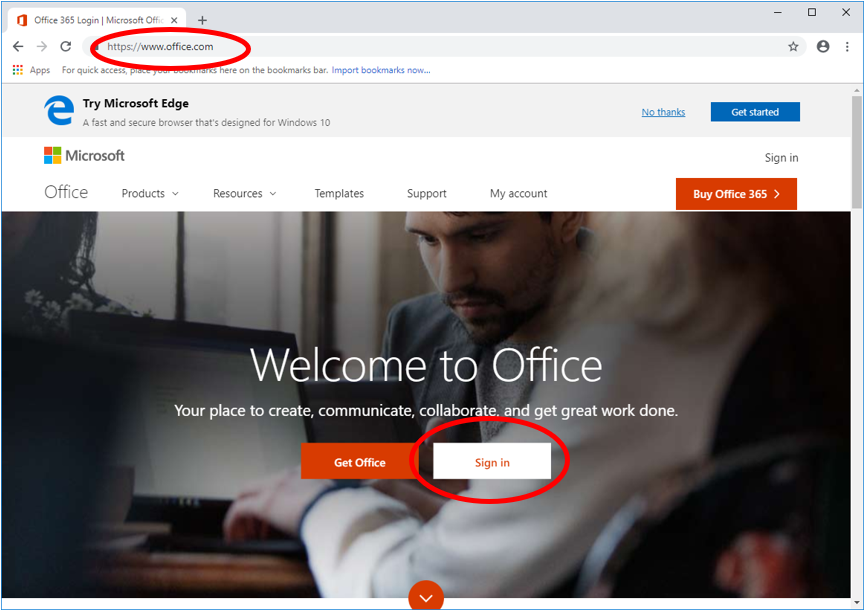Expand the Products dropdown menu
The image size is (864, 611).
click(x=150, y=194)
